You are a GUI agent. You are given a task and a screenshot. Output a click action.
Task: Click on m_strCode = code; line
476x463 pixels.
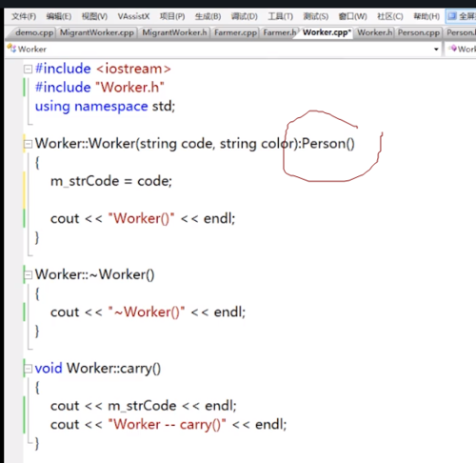pos(111,181)
